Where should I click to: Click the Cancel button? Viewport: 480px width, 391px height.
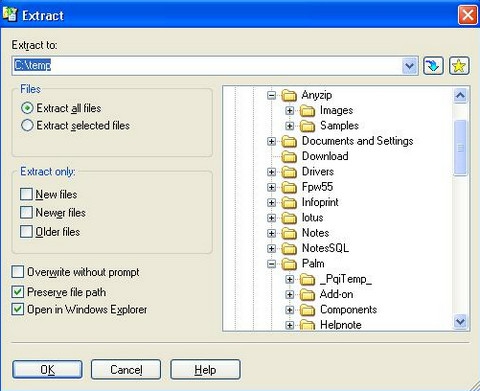[126, 369]
